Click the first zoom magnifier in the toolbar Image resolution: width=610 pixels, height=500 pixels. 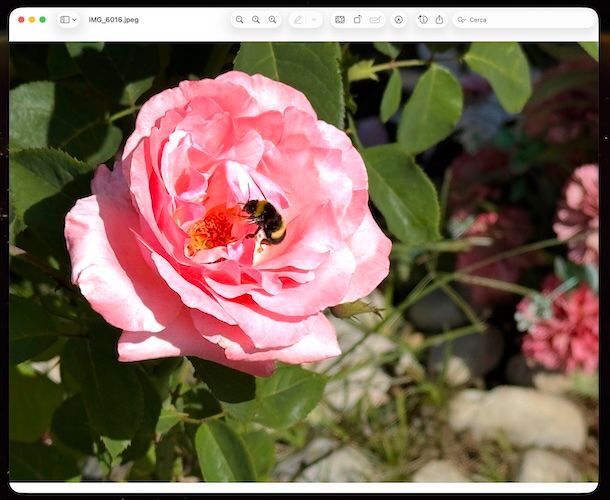[x=239, y=19]
